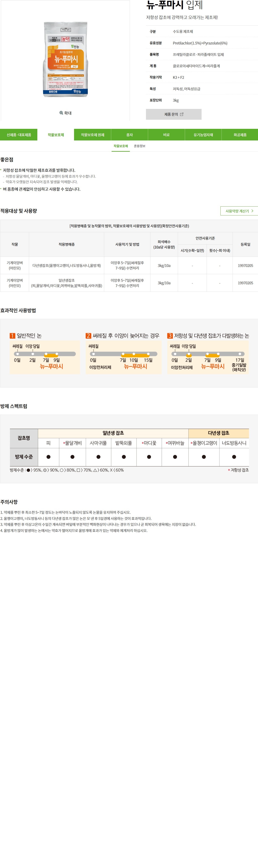Click the 프레틸라클로르·피라졸레이트 입제 item name
The image size is (258, 868).
point(198,55)
